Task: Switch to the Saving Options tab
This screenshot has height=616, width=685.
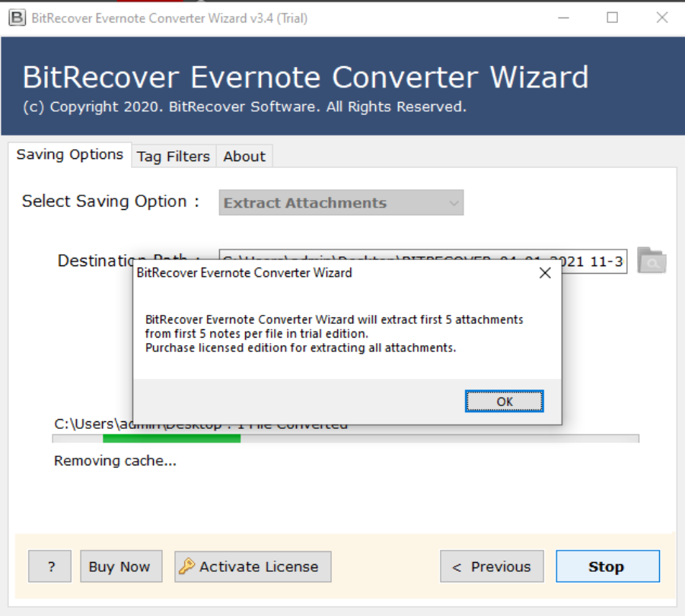Action: pyautogui.click(x=70, y=155)
